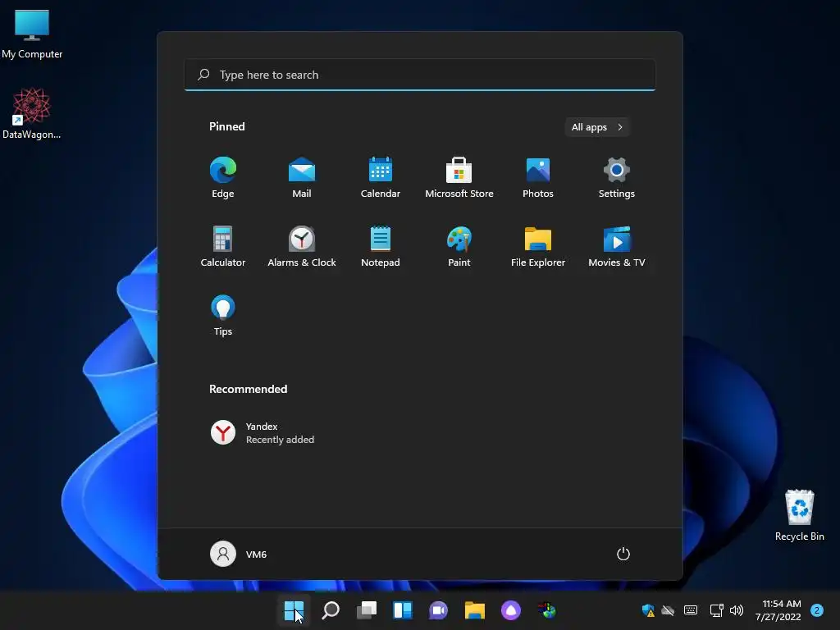Screen dimensions: 840x630
Task: Open the network status tray icon
Action: coord(716,610)
